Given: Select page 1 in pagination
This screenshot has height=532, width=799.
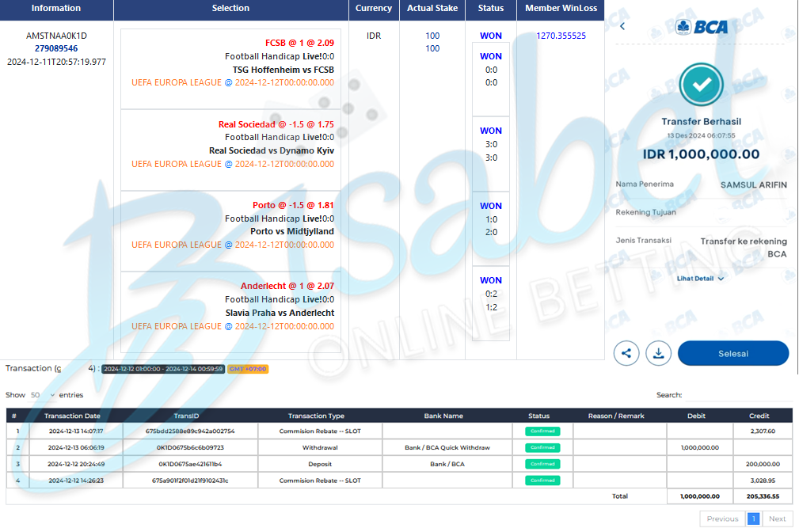Looking at the screenshot, I should coord(754,519).
